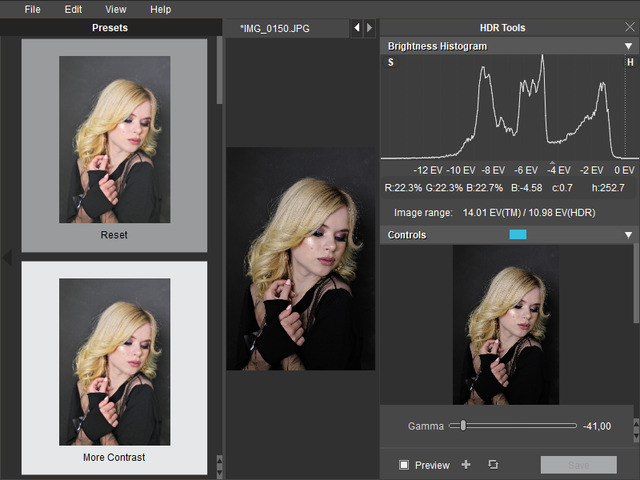Open the File menu
The width and height of the screenshot is (640, 480).
(x=33, y=9)
